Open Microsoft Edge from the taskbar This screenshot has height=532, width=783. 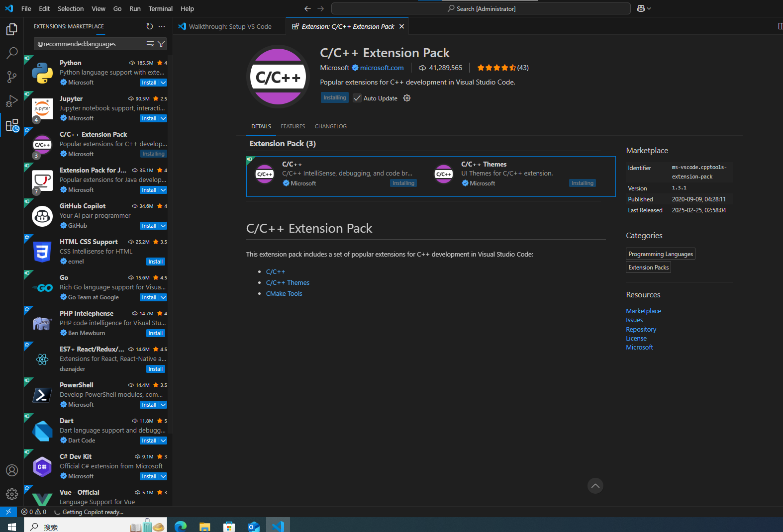pyautogui.click(x=181, y=526)
